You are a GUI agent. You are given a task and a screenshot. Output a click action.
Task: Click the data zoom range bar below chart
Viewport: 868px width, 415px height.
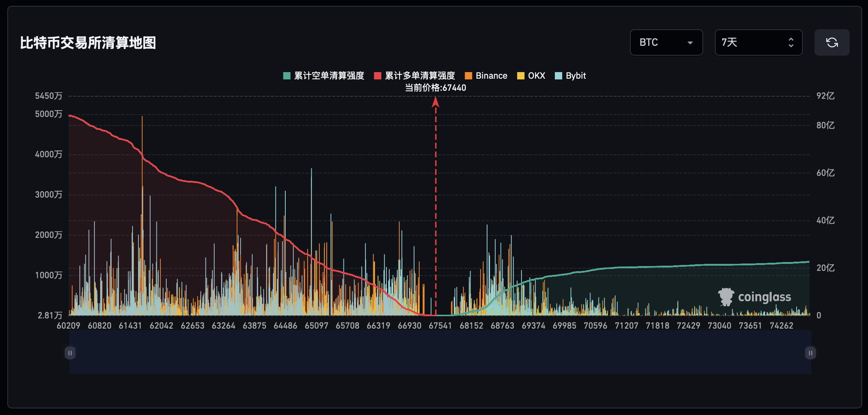coord(440,352)
